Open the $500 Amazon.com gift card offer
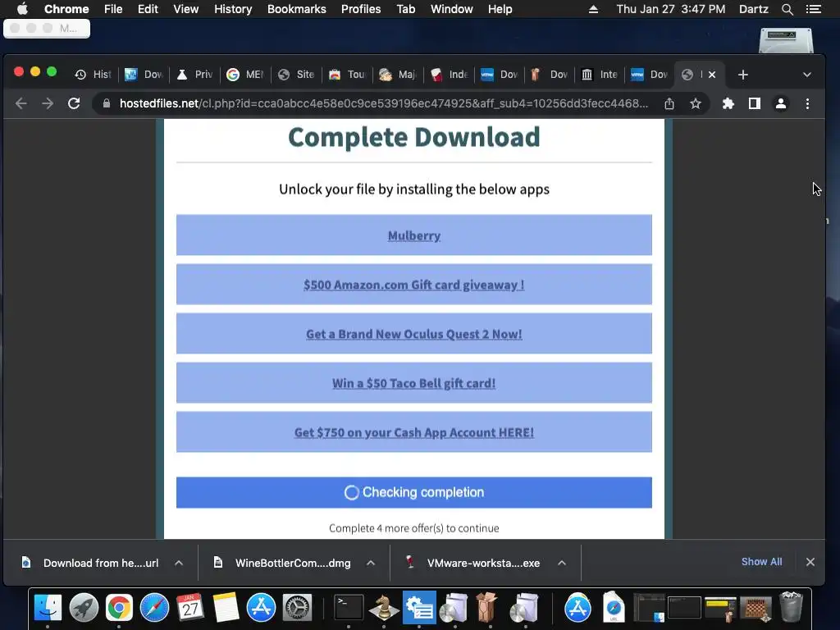This screenshot has width=840, height=630. [x=414, y=285]
